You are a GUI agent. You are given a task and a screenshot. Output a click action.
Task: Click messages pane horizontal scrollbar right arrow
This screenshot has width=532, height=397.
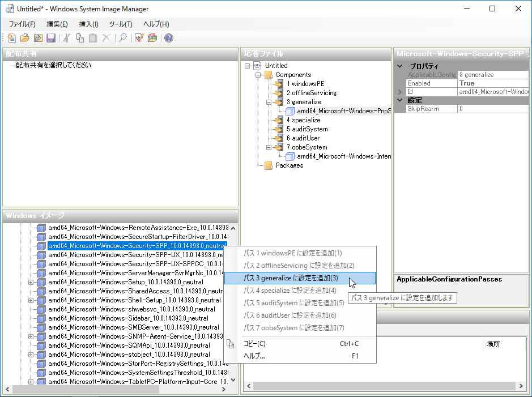pos(521,386)
